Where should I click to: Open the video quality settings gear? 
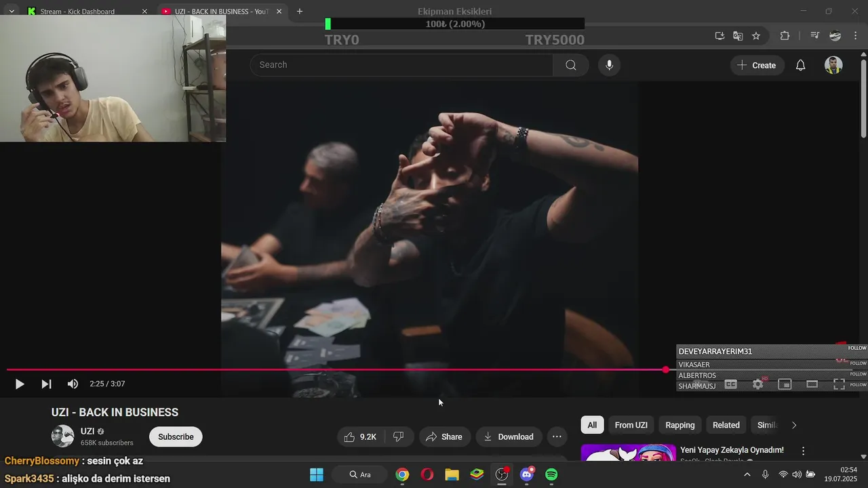click(x=758, y=384)
